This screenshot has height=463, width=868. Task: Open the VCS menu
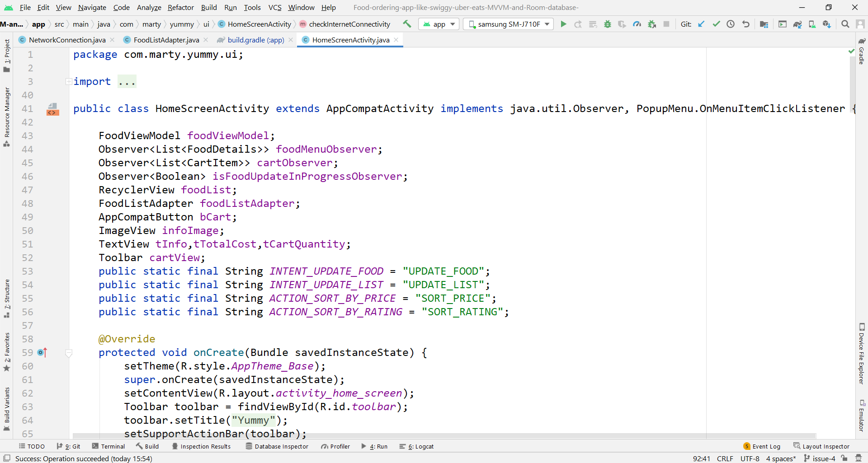point(275,7)
